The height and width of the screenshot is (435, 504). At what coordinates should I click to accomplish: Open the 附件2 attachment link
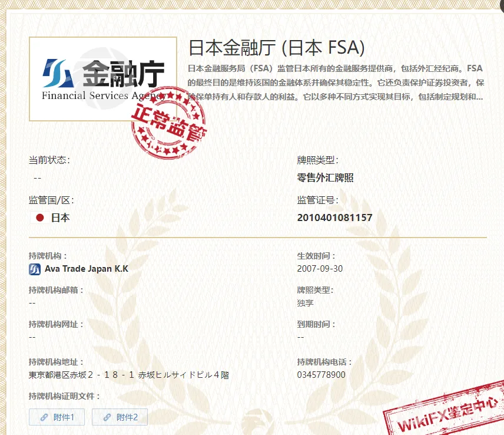point(120,417)
